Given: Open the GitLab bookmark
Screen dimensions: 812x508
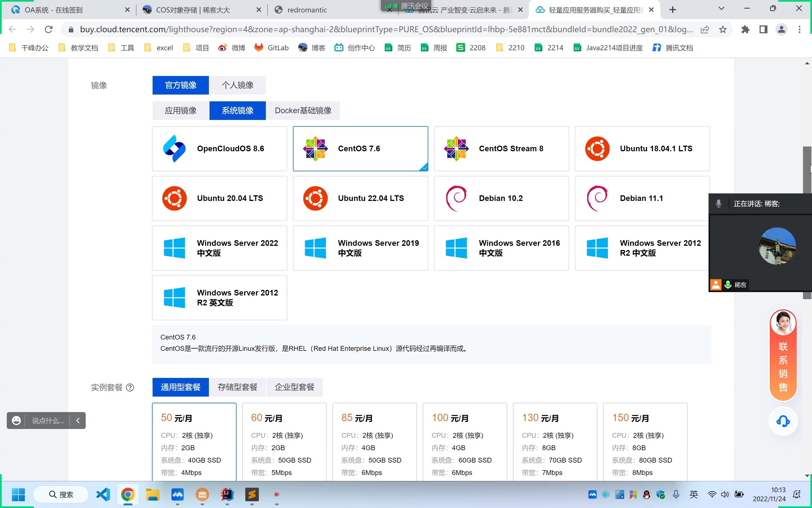Looking at the screenshot, I should pos(272,48).
